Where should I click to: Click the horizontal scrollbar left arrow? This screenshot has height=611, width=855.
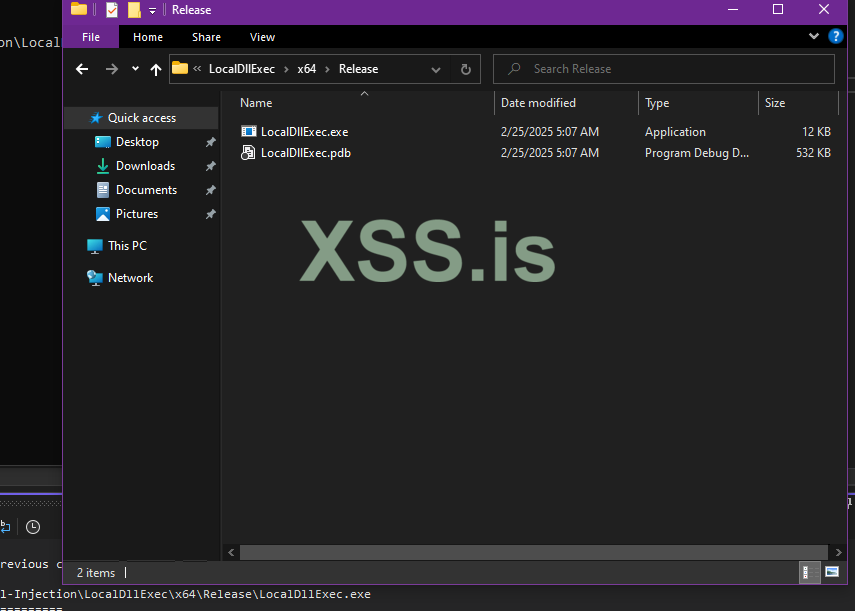231,552
